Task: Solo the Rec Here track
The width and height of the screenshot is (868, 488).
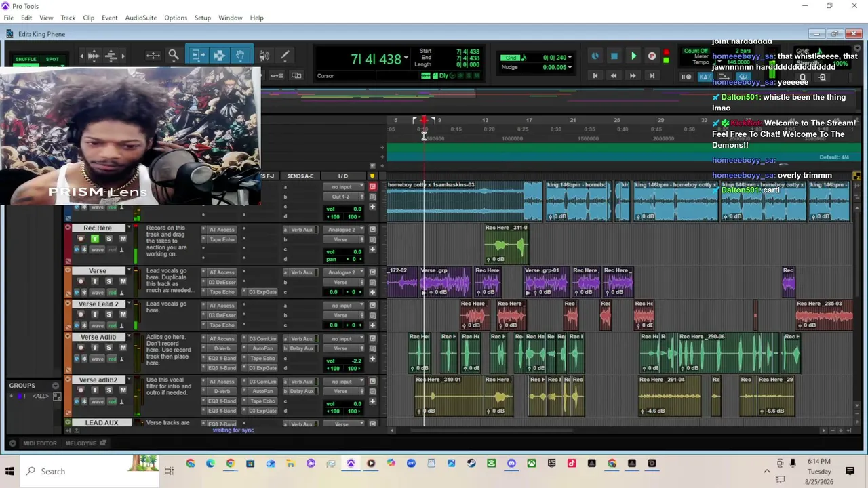Action: coord(108,239)
